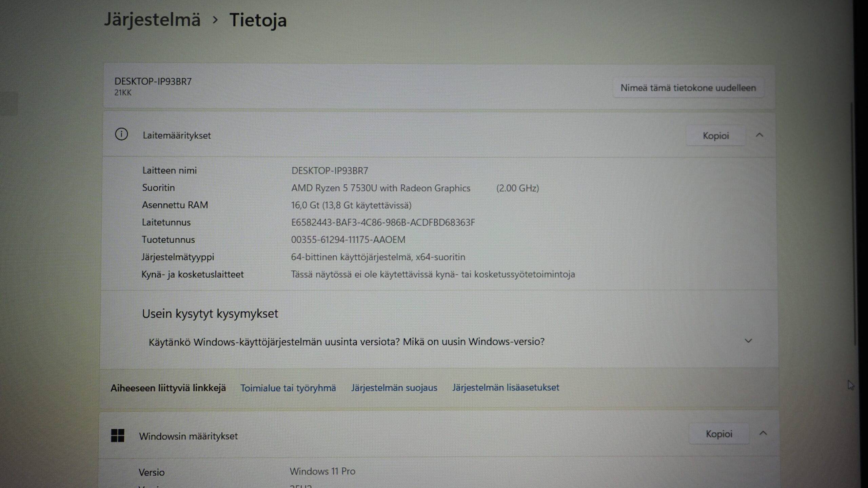Image resolution: width=868 pixels, height=488 pixels.
Task: Open Toimialue tai työryhmä link
Action: (288, 388)
